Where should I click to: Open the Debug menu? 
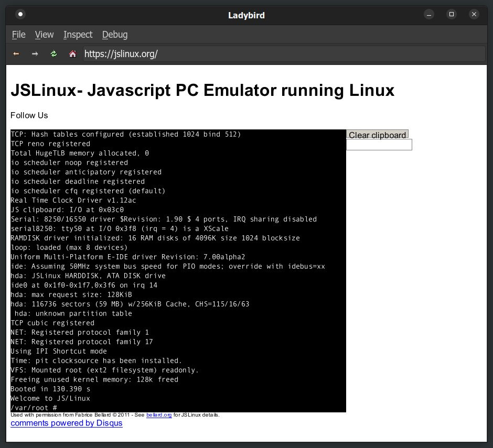point(115,35)
